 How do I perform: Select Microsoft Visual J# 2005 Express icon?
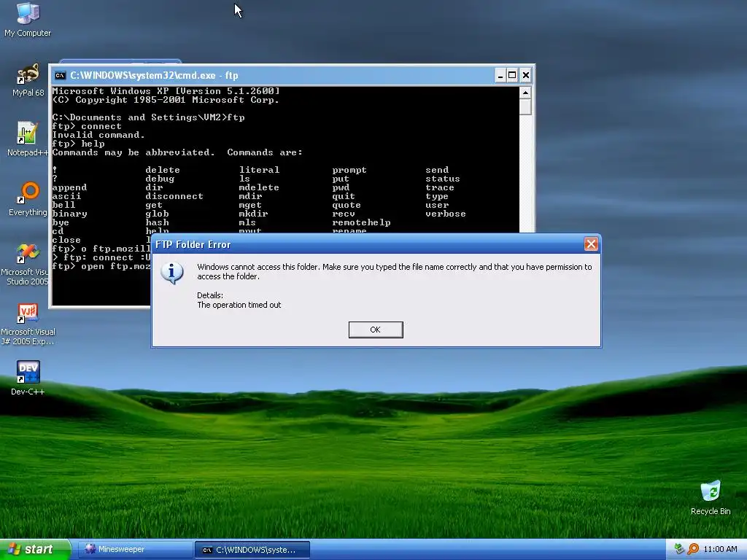coord(28,324)
